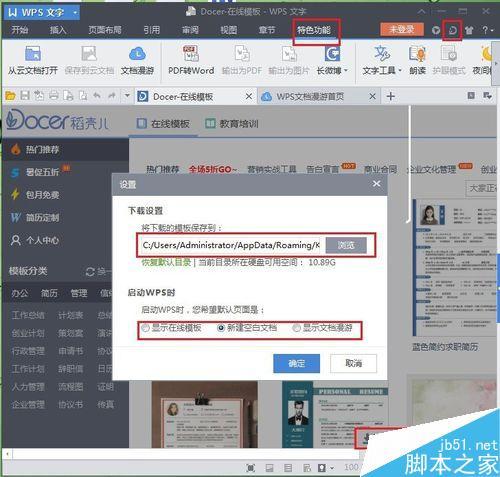
Task: Select the 管理 template category
Action: click(x=79, y=293)
